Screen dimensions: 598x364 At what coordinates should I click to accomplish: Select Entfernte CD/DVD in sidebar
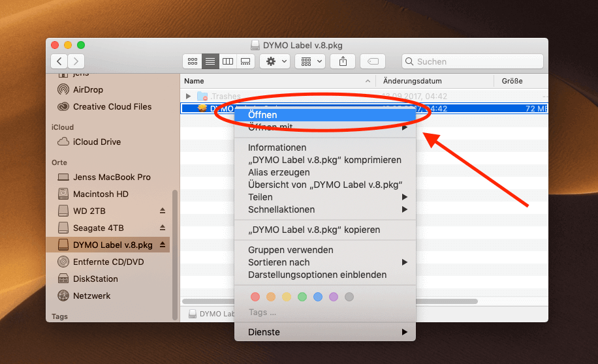pyautogui.click(x=108, y=262)
